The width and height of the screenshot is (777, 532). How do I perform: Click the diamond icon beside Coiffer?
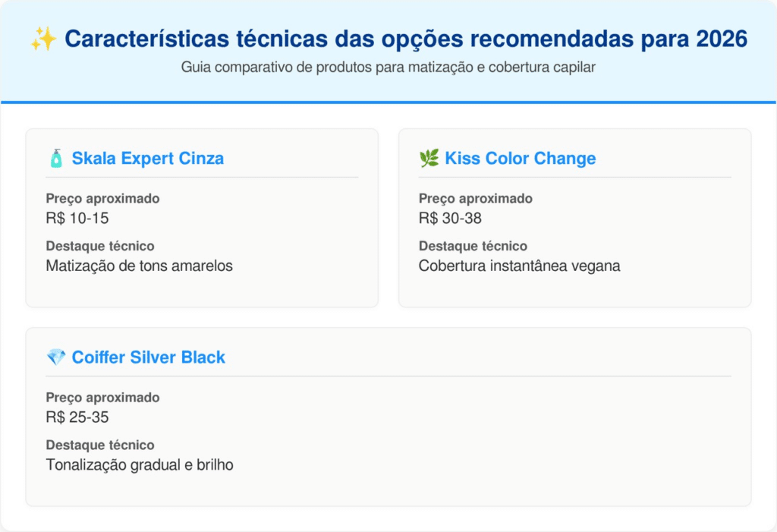click(56, 357)
